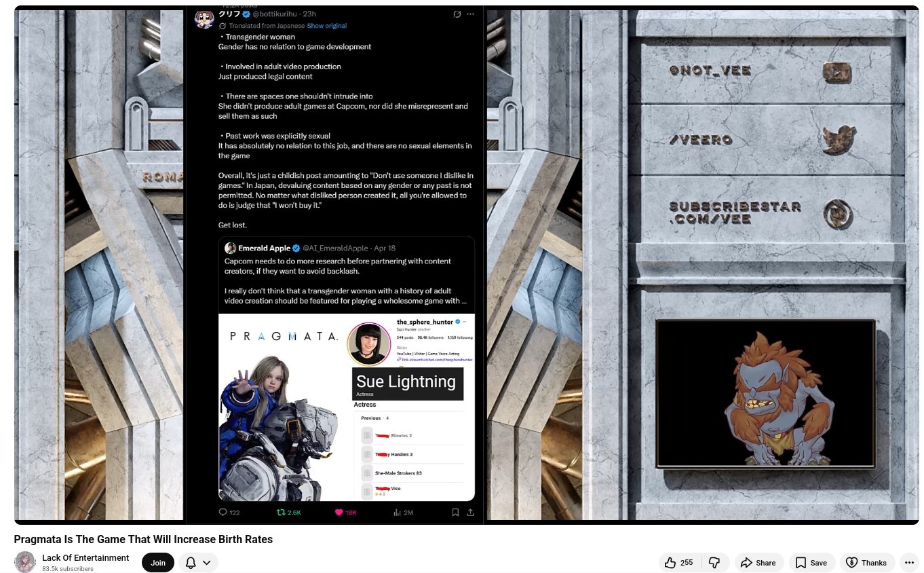Join the Lack Of Entertainment channel

pyautogui.click(x=158, y=562)
